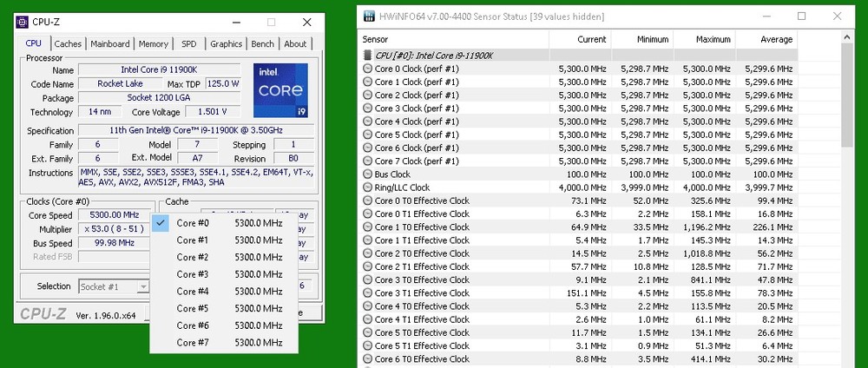This screenshot has height=368, width=868.
Task: Click the HWiNFO64 app icon in title bar
Action: pyautogui.click(x=369, y=16)
